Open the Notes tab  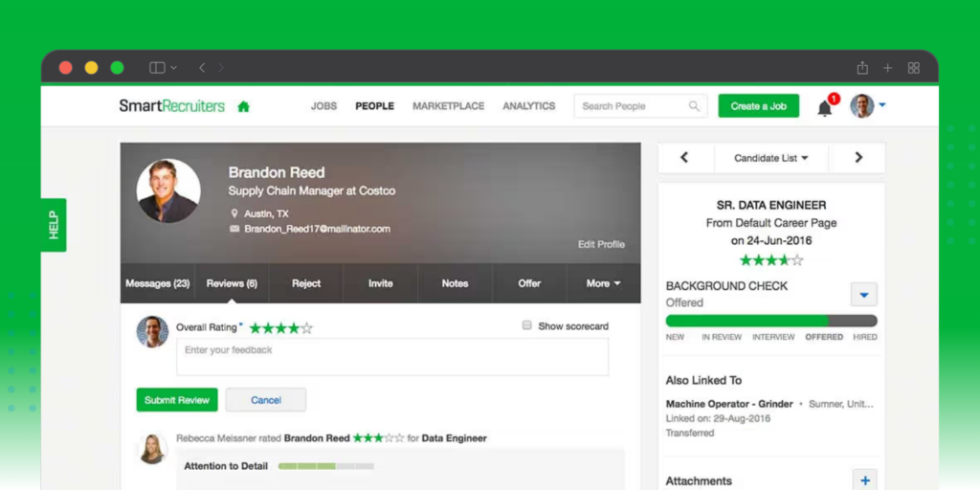(455, 283)
